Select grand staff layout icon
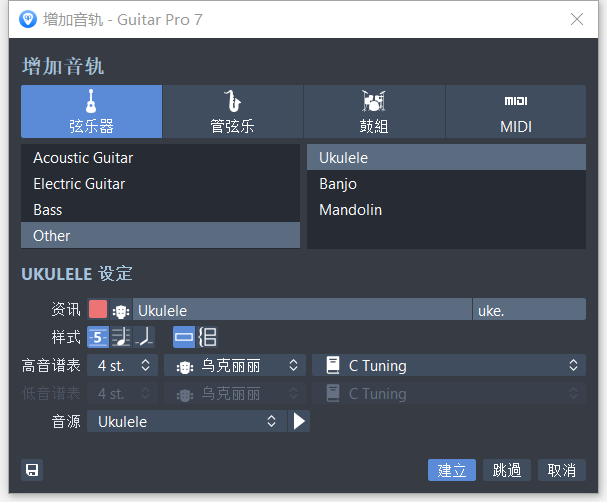Screen dimensions: 607x502 pyautogui.click(x=208, y=337)
